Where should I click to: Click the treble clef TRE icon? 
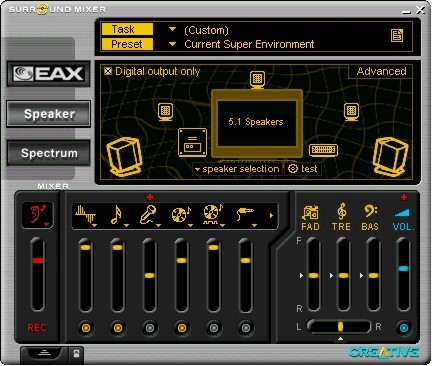point(341,211)
